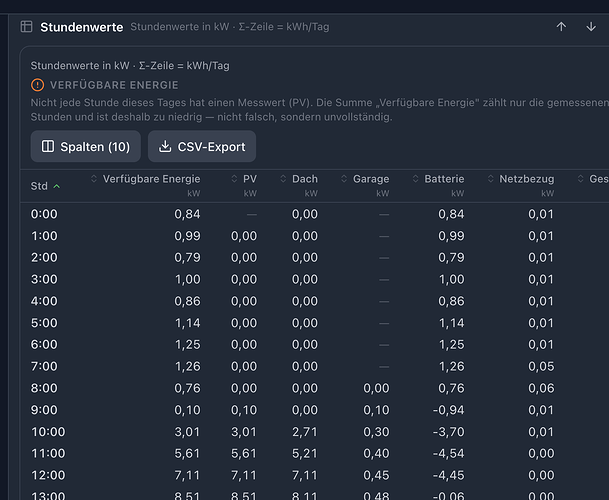This screenshot has width=609, height=500.
Task: Click the green ascending arrow next to Std
Action: coord(57,186)
